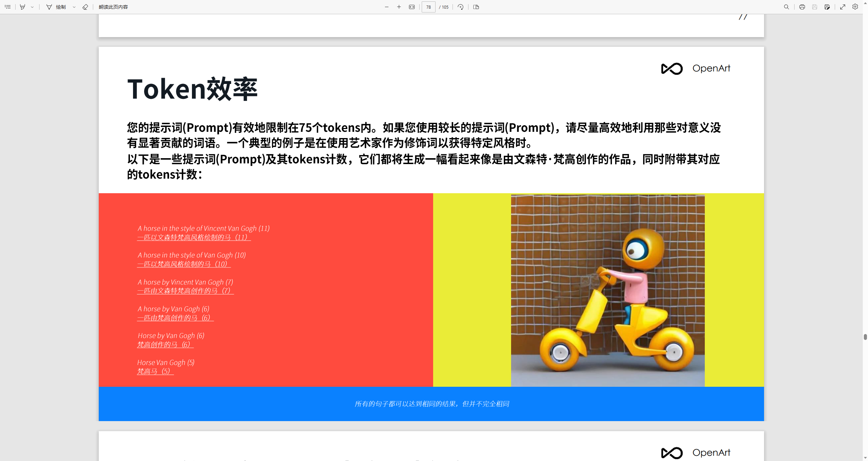Toggle fit to width view

(x=412, y=7)
